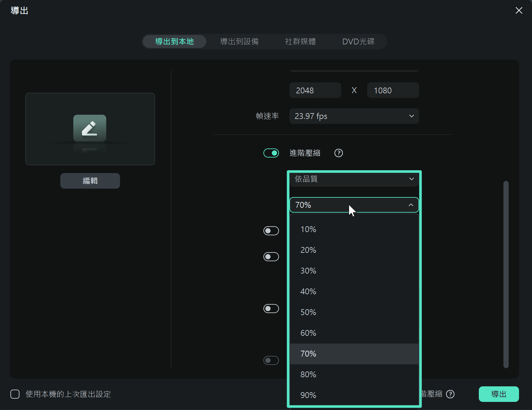Click the help icon near the 導出 button
532x410 pixels.
click(x=450, y=394)
